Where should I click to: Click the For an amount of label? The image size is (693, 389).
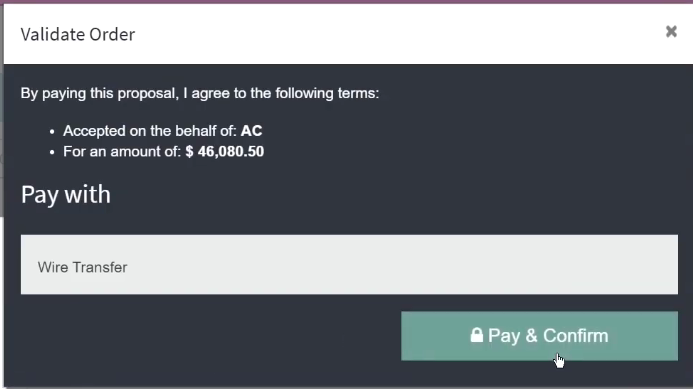point(122,152)
